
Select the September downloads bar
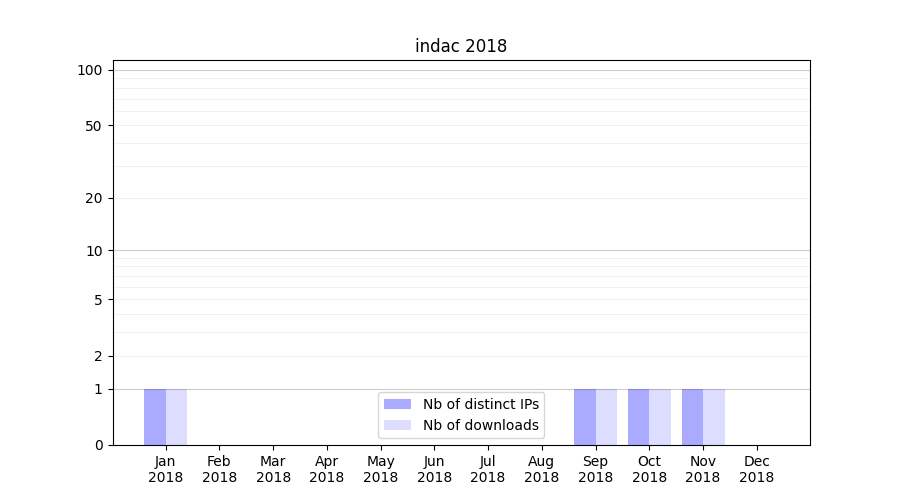point(606,417)
